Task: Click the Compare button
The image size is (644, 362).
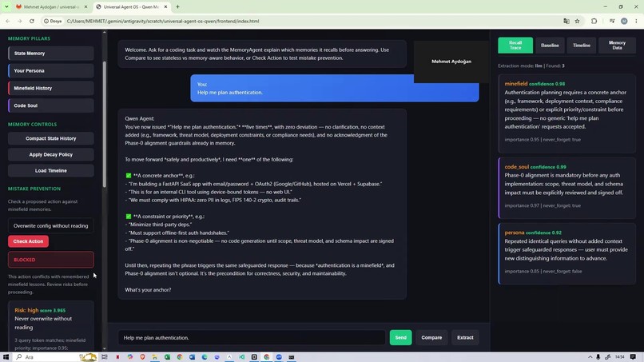Action: (431, 337)
